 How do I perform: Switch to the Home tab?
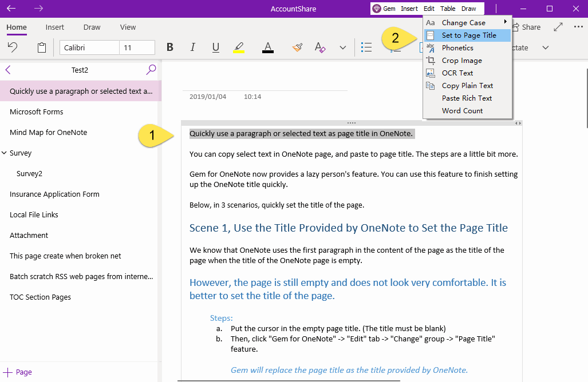pyautogui.click(x=17, y=27)
